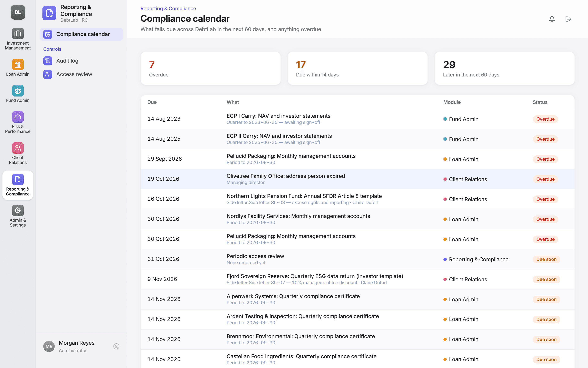Open the user profile icon beside Morgan Reyes

coord(116,346)
